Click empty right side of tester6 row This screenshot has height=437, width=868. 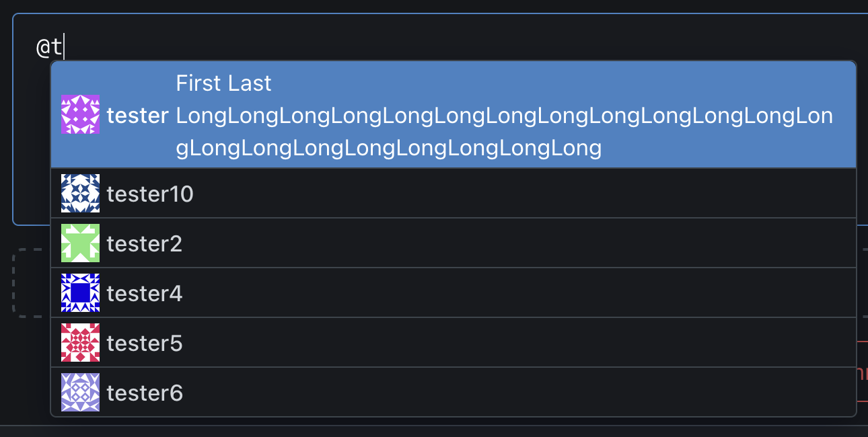(x=538, y=393)
